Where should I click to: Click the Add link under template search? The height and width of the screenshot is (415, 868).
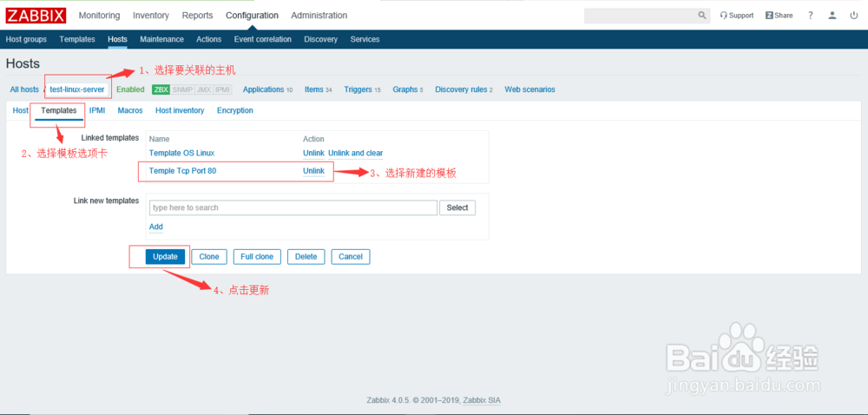[156, 227]
